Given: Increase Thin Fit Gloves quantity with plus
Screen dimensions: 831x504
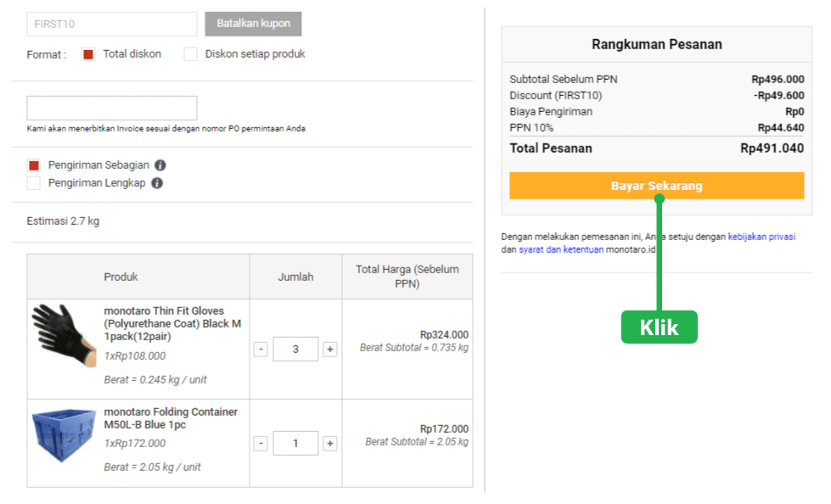Looking at the screenshot, I should pyautogui.click(x=330, y=349).
